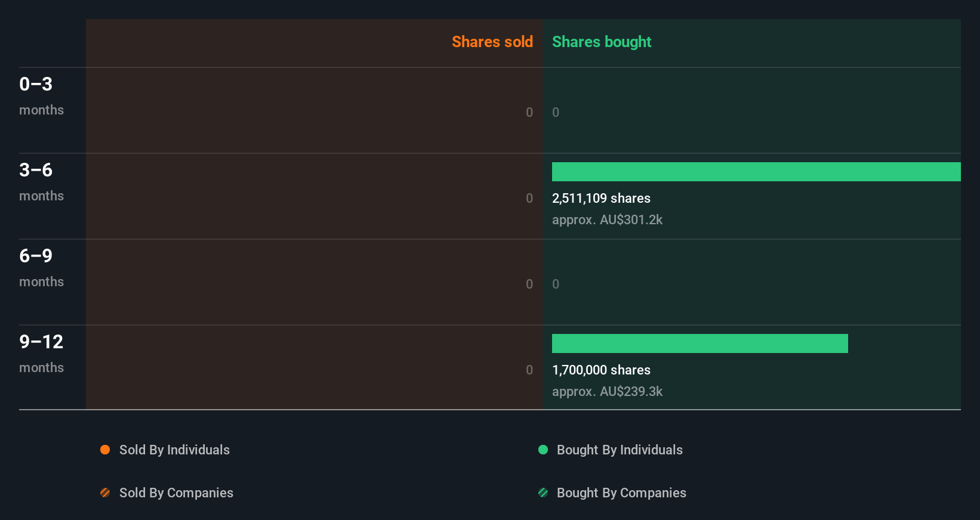Click the approx. AU$239.3k amount
980x520 pixels.
point(607,391)
